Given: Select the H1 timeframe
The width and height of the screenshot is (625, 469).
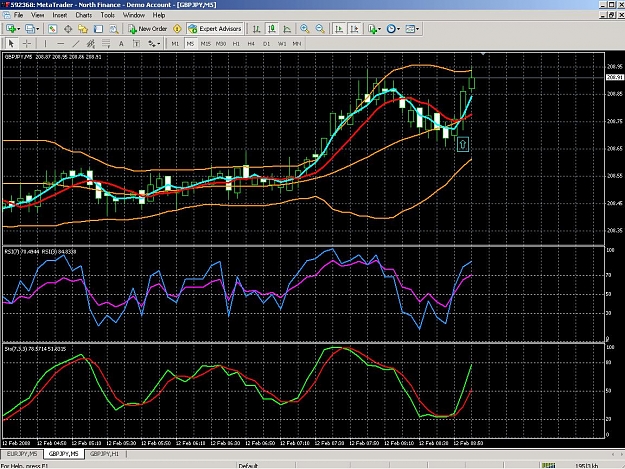Looking at the screenshot, I should click(236, 43).
